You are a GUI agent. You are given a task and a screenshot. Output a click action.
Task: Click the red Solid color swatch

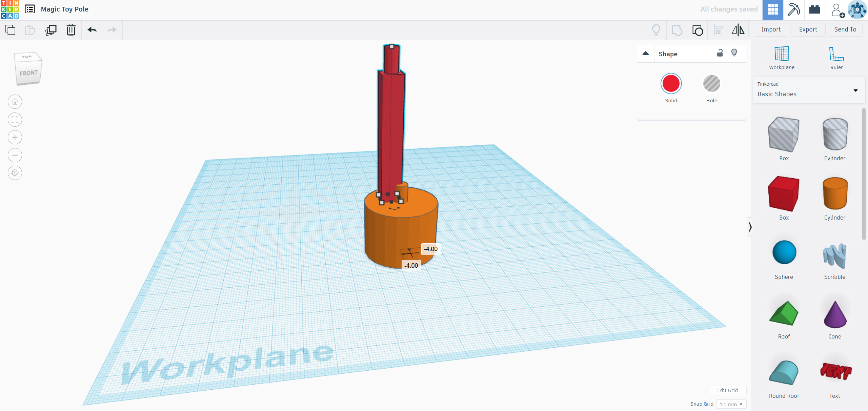pyautogui.click(x=670, y=84)
